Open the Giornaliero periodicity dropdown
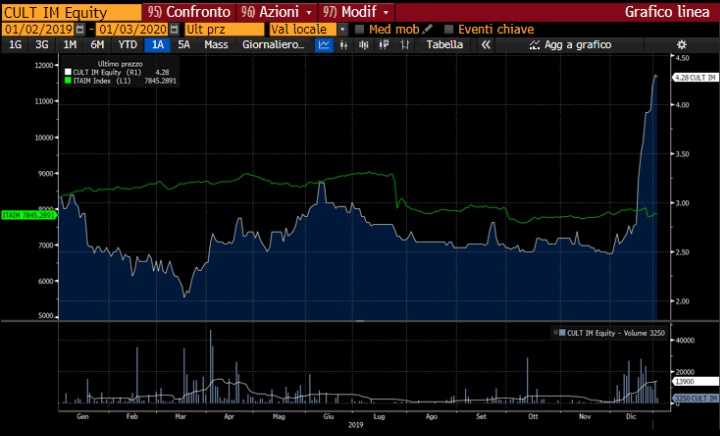This screenshot has height=436, width=720. coord(273,45)
